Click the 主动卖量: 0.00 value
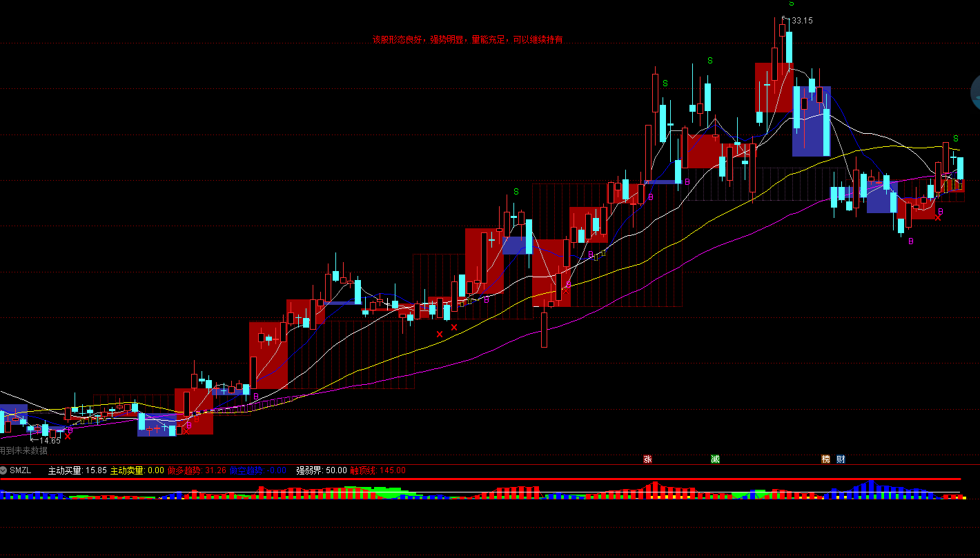 pyautogui.click(x=137, y=470)
